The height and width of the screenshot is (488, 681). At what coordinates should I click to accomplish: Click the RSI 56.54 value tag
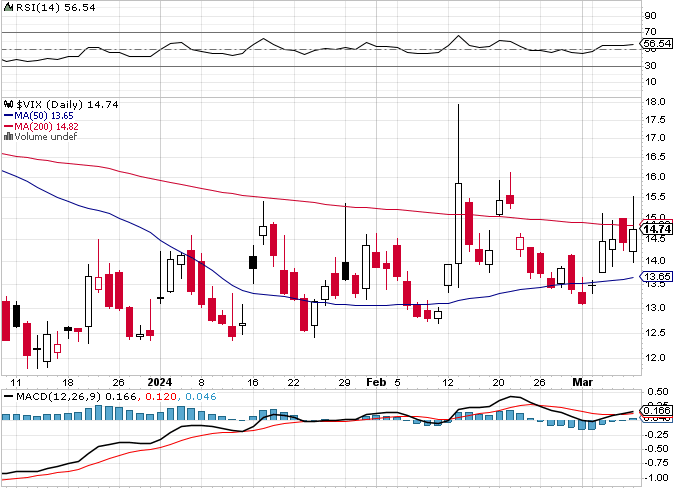(x=657, y=43)
